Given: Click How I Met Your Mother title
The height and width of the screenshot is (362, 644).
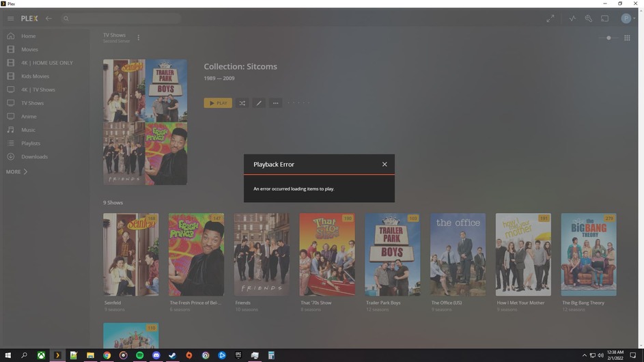Looking at the screenshot, I should (x=520, y=303).
